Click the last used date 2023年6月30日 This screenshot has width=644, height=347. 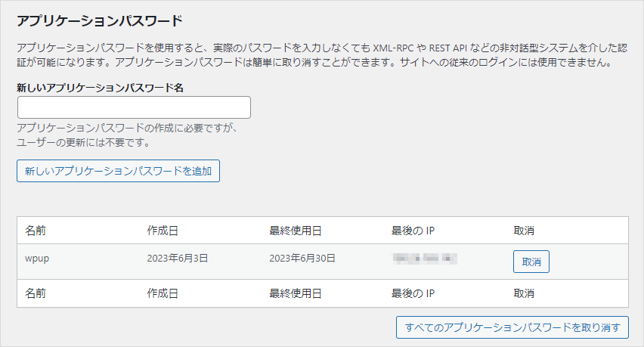302,259
